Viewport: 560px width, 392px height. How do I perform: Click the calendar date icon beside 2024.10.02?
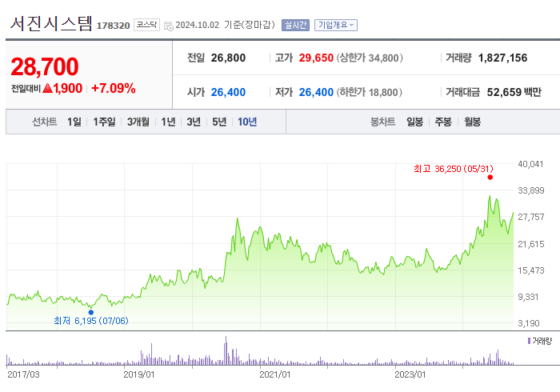click(168, 26)
